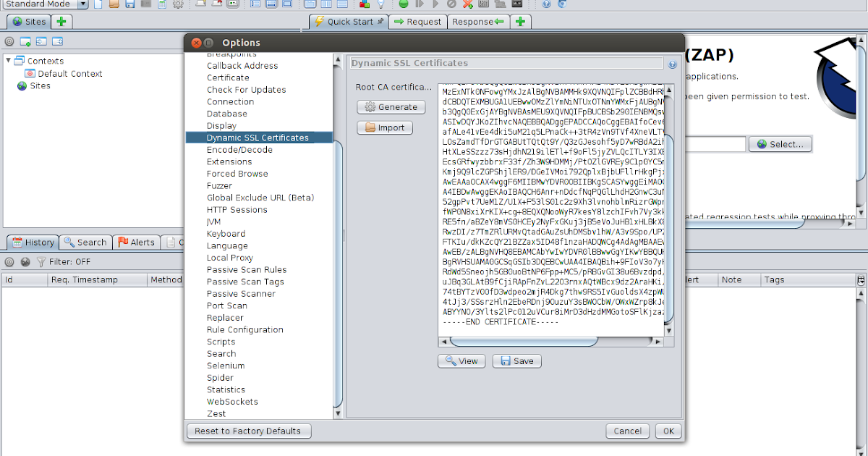Click OK in Options dialog
The width and height of the screenshot is (868, 456).
pos(668,431)
